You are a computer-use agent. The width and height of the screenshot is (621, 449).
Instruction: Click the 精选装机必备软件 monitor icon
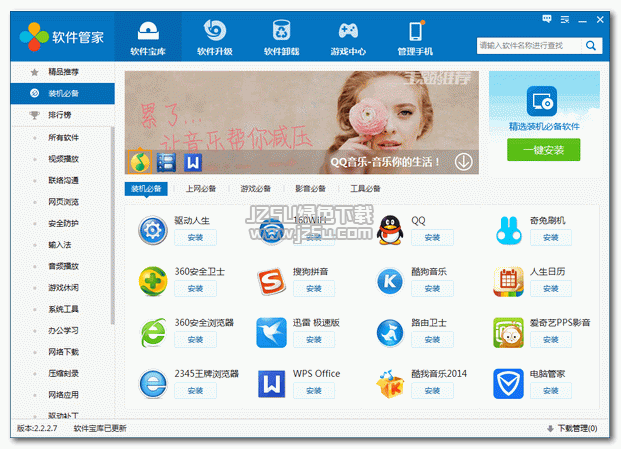pyautogui.click(x=542, y=101)
